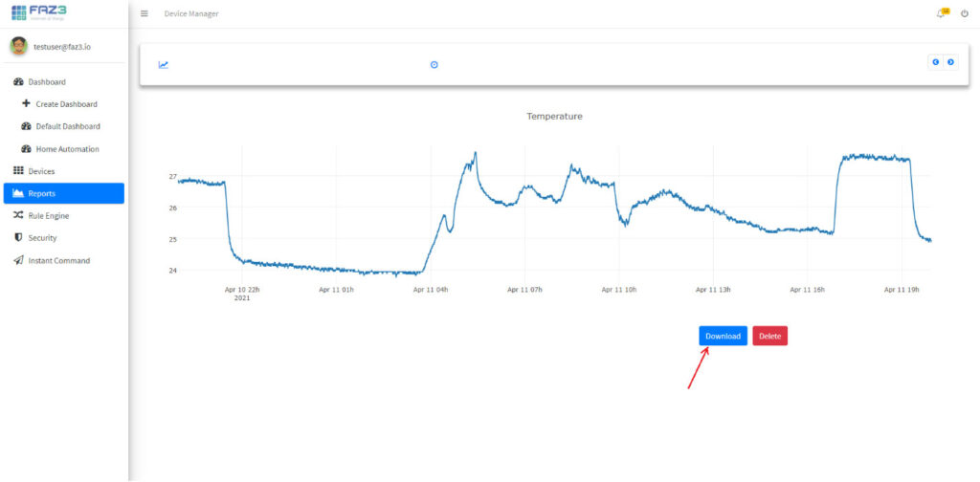Open the Home Automation dashboard
The height and width of the screenshot is (482, 980).
coord(67,149)
